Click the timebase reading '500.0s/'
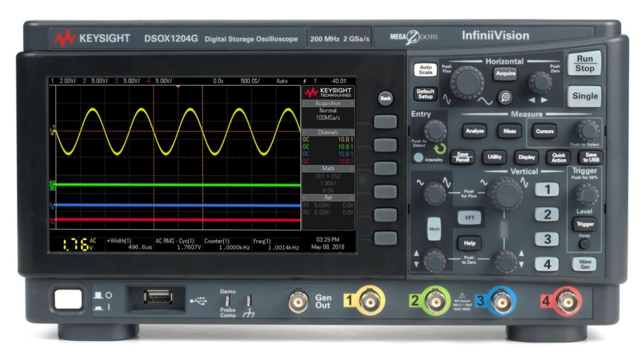 point(250,81)
